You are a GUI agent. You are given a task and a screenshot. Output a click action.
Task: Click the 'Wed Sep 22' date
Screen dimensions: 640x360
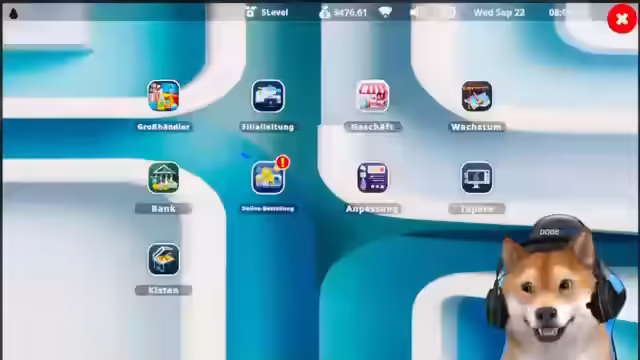coord(499,13)
